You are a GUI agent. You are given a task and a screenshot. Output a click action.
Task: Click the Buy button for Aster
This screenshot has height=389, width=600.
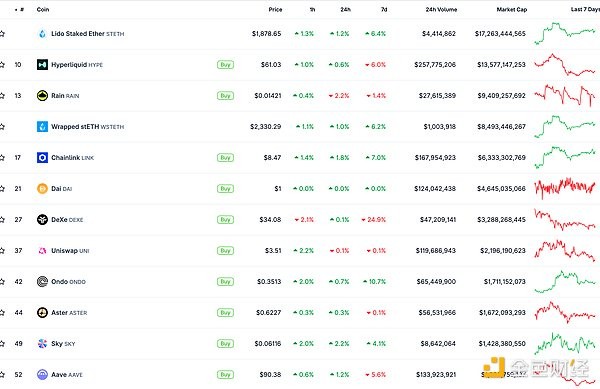click(225, 313)
